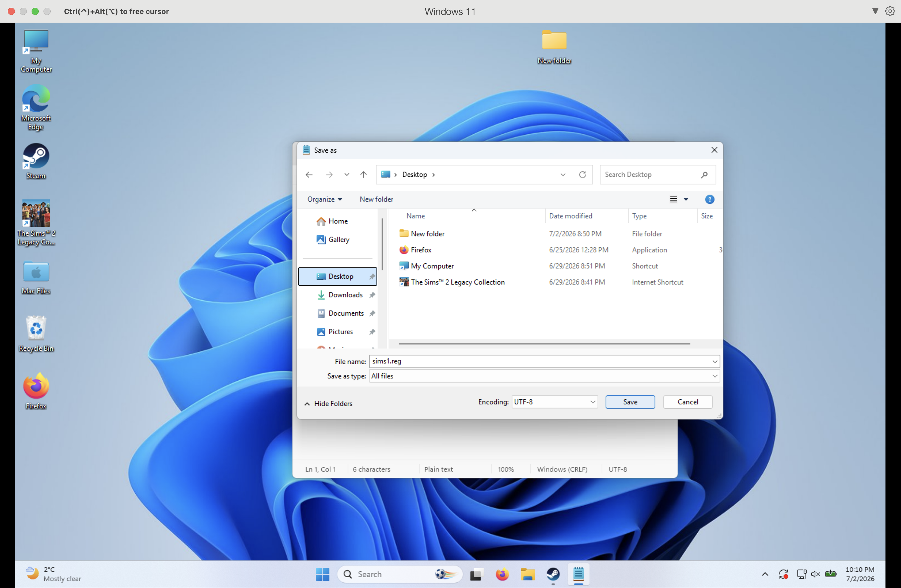Open the view options dropdown arrow
Image resolution: width=901 pixels, height=588 pixels.
click(686, 199)
